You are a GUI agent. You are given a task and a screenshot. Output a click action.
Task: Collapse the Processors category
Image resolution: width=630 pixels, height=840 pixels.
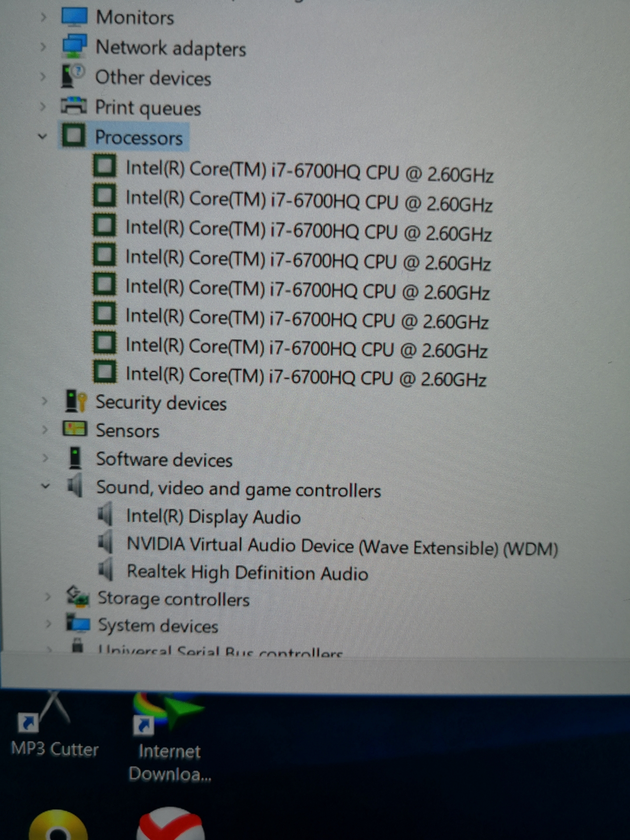point(42,136)
